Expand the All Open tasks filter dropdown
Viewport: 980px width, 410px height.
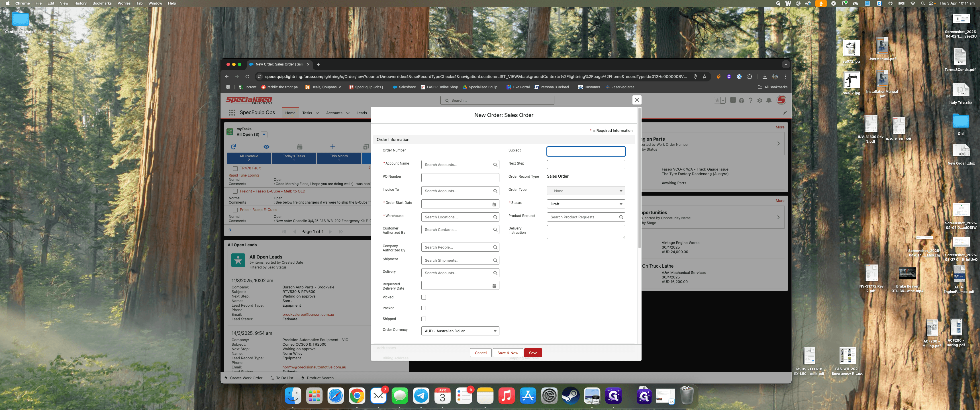coord(264,135)
